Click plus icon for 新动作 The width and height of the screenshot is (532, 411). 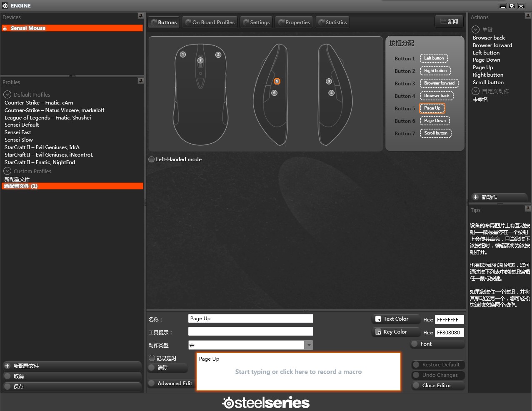(x=475, y=197)
